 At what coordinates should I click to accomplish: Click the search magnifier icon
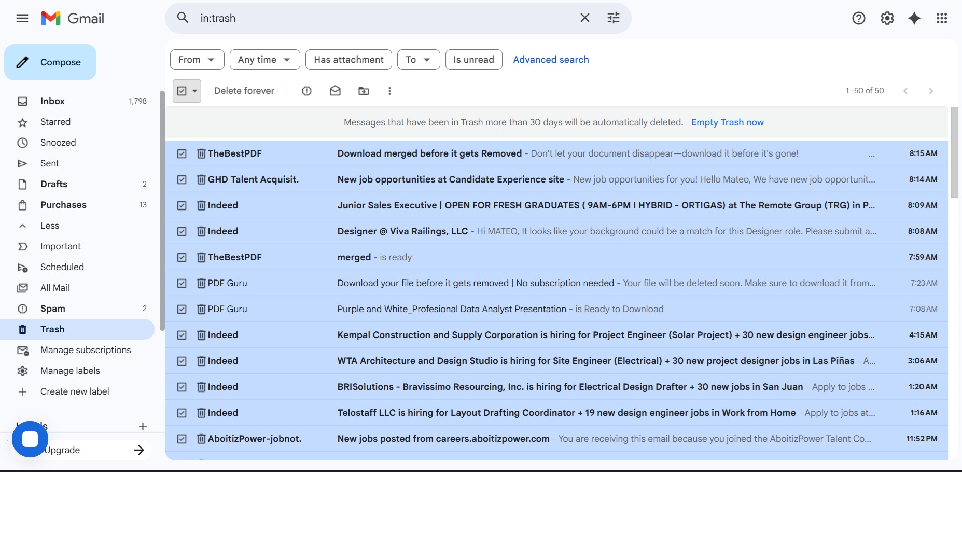(183, 18)
